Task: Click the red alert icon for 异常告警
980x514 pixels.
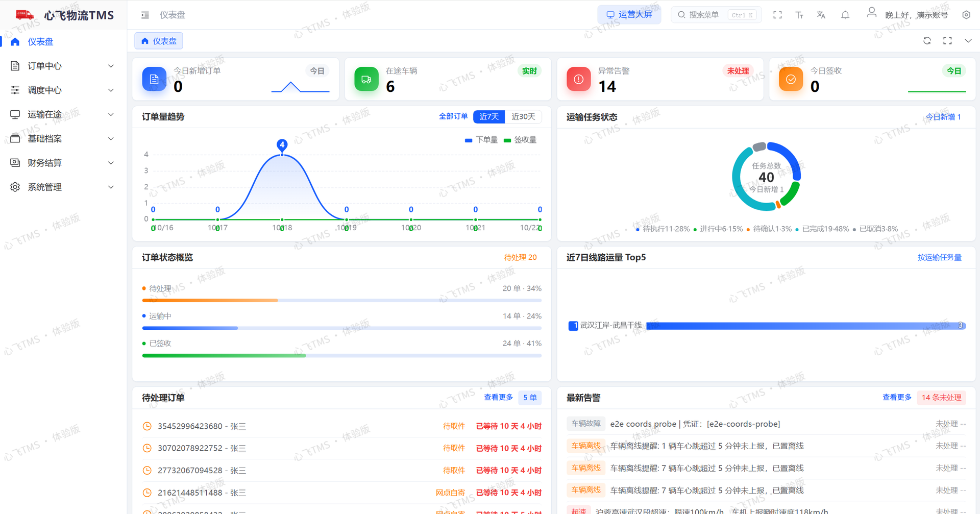Action: click(579, 79)
